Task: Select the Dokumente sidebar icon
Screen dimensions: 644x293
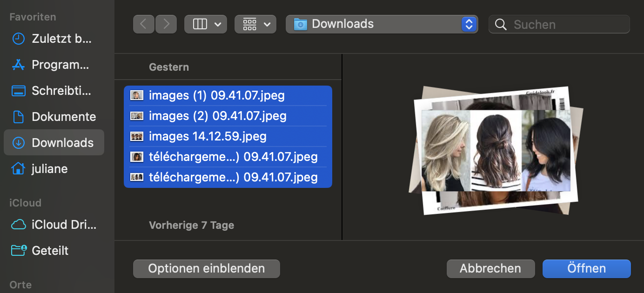Action: coord(19,117)
